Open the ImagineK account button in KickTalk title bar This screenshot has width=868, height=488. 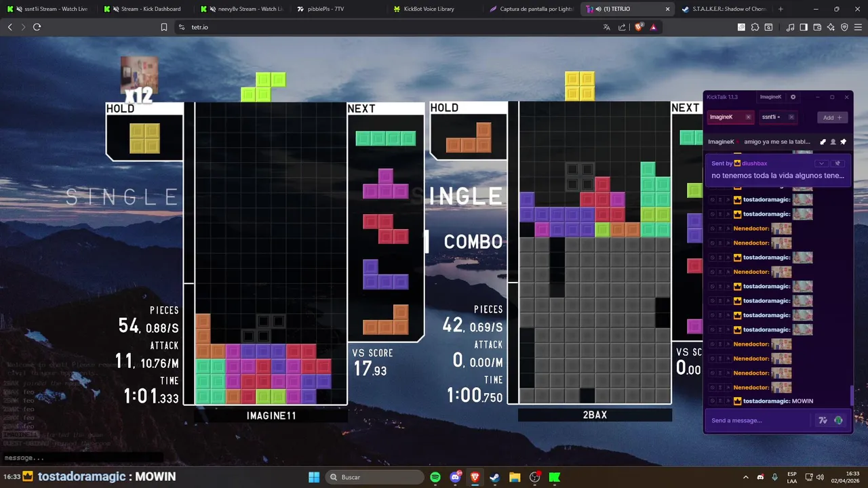tap(770, 97)
